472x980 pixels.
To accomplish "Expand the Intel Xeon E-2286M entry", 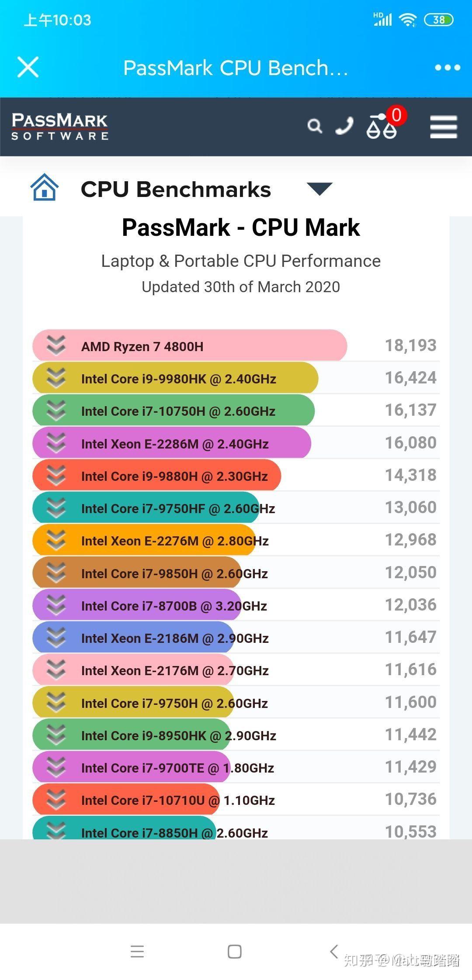I will [x=57, y=443].
